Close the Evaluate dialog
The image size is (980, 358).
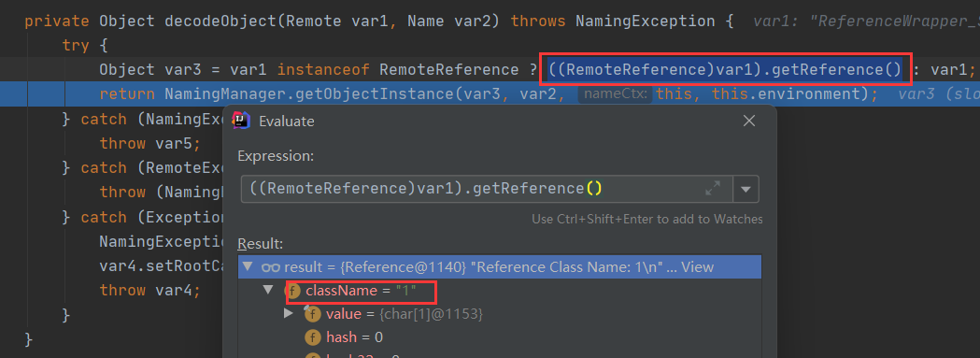click(x=749, y=122)
